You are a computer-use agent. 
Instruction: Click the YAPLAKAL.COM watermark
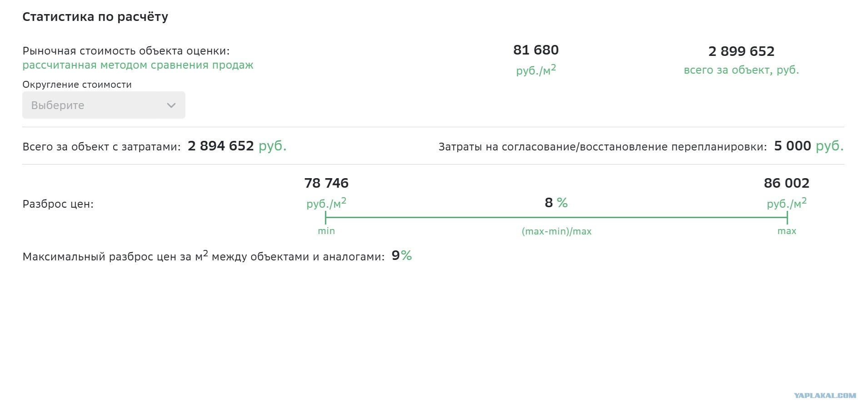[x=825, y=396]
